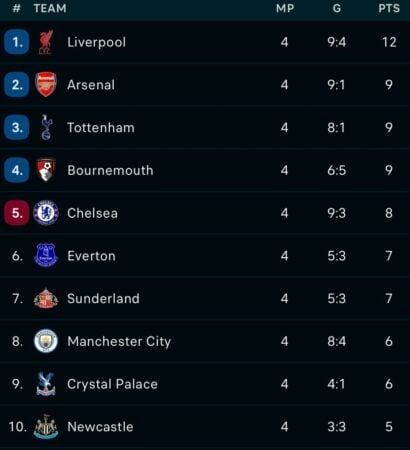Viewport: 410px width, 450px height.
Task: Click the Sunderland club crest
Action: point(46,298)
